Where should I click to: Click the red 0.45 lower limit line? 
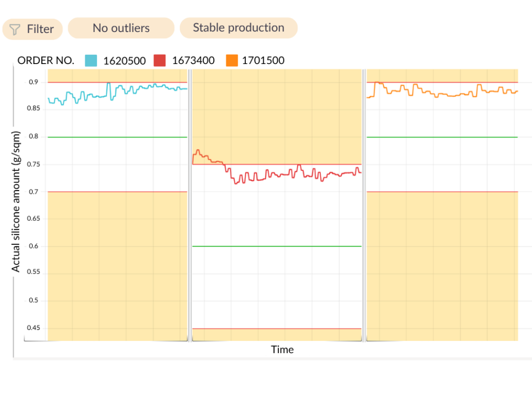click(277, 328)
